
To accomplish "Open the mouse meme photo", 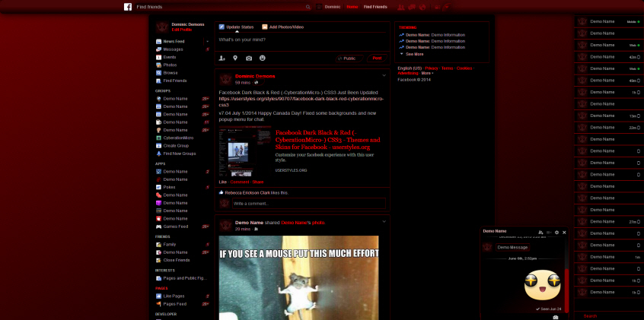I will (298, 277).
